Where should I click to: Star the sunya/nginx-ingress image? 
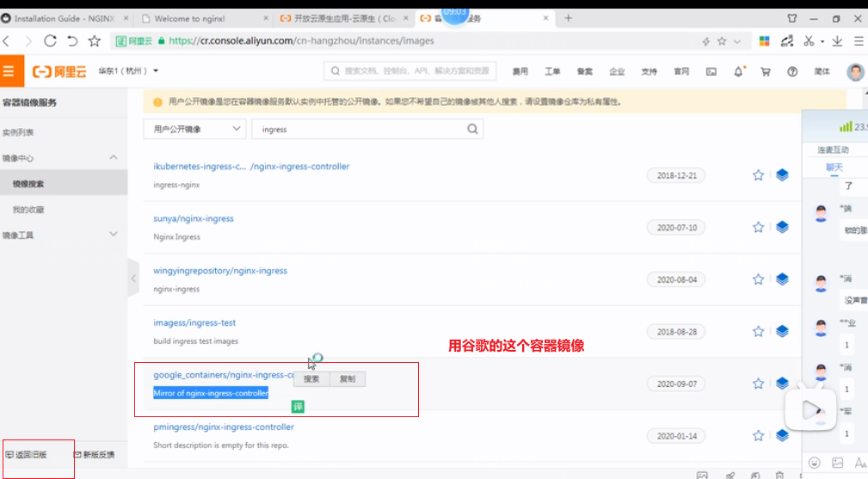click(758, 227)
